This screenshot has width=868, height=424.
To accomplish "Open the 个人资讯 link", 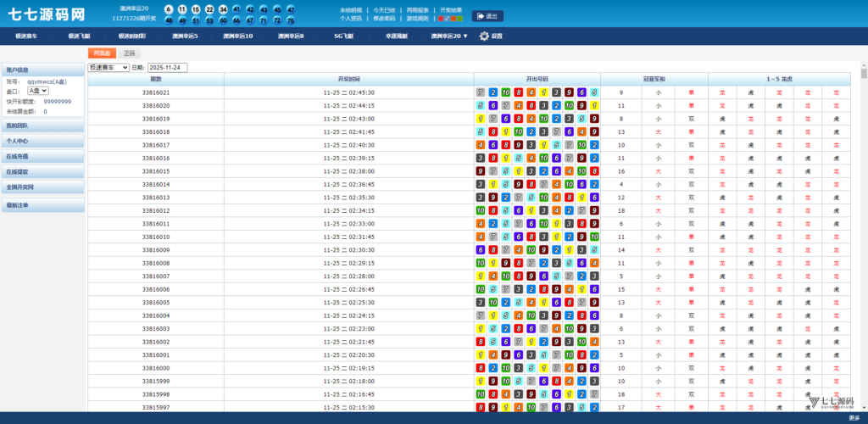I will (x=350, y=19).
